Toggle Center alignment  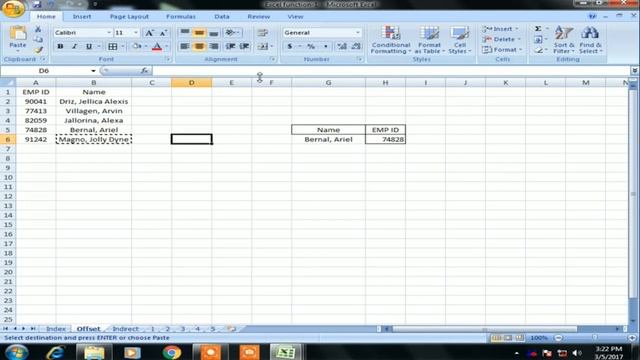click(x=199, y=47)
